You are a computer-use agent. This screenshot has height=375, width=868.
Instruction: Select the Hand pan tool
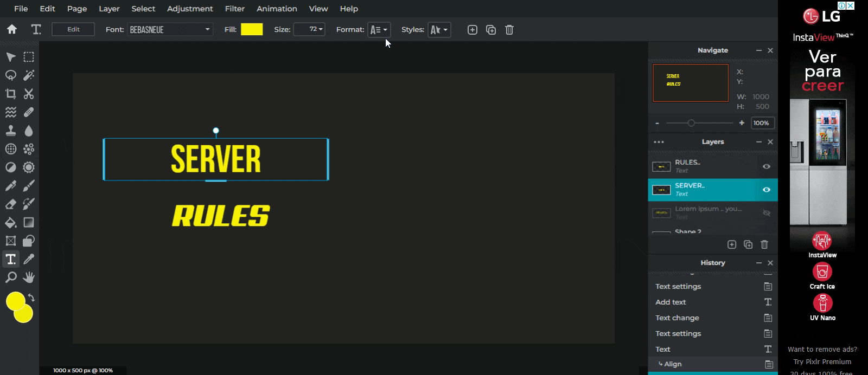(29, 278)
